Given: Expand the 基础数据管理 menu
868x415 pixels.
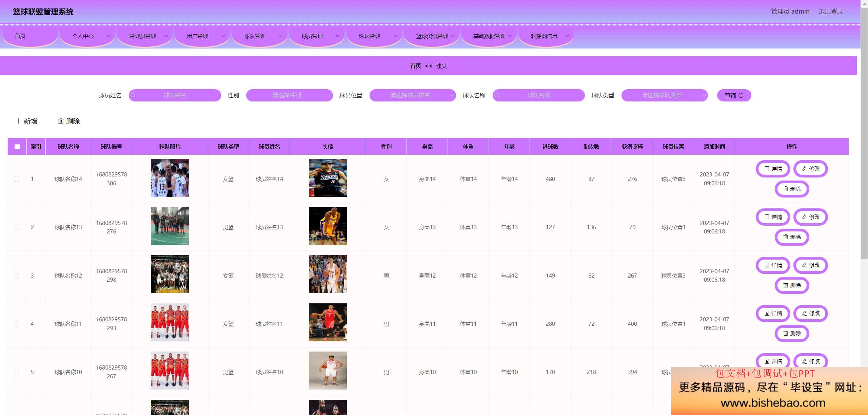Looking at the screenshot, I should [489, 36].
